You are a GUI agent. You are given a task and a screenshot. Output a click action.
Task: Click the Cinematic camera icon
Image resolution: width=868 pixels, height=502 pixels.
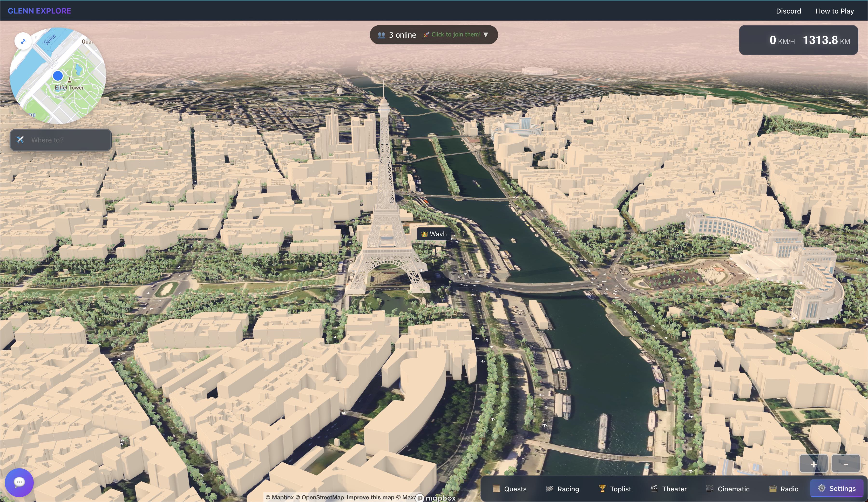tap(710, 488)
